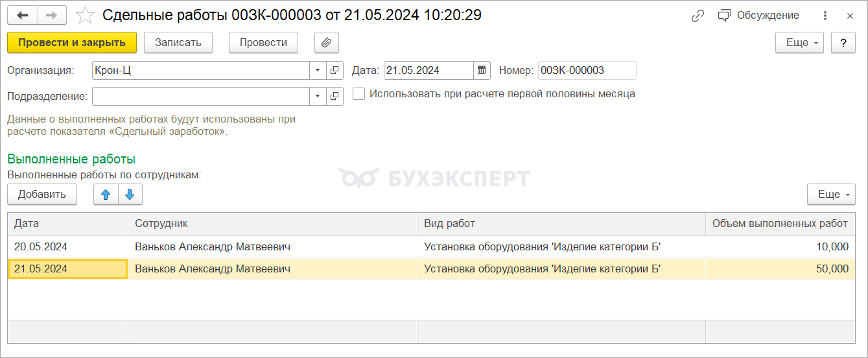The image size is (868, 358).
Task: Add document to favorites with star
Action: (85, 15)
